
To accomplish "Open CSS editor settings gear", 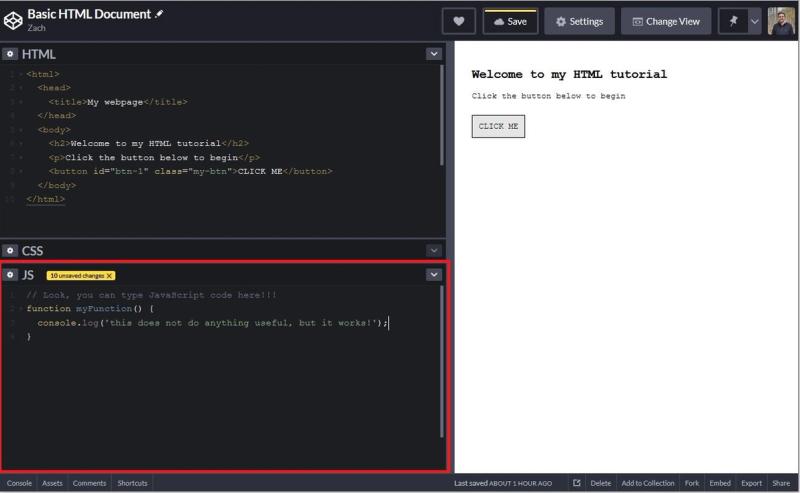I will pyautogui.click(x=10, y=251).
